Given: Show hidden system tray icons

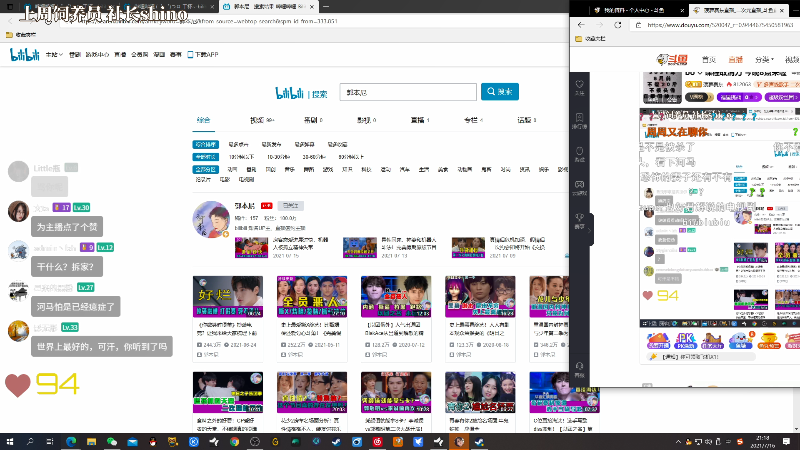Looking at the screenshot, I should (678, 442).
